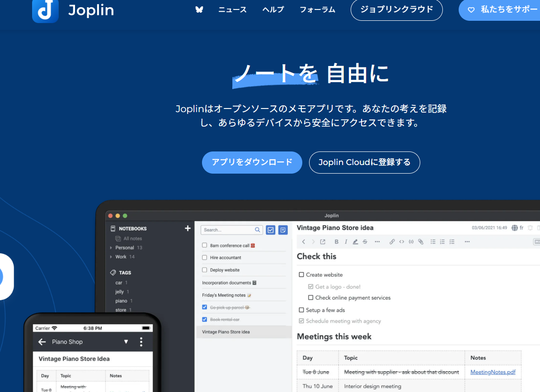Check the 8am conference call to-do

[205, 245]
